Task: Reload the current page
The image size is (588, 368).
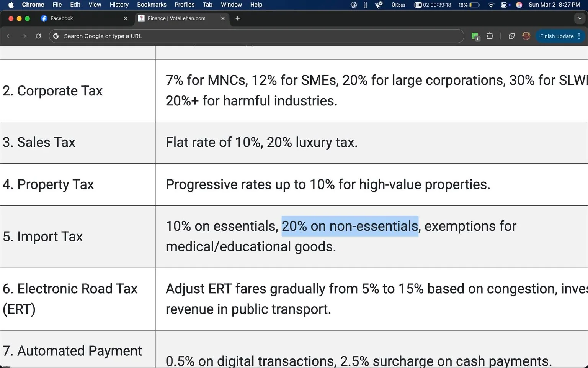Action: coord(38,36)
